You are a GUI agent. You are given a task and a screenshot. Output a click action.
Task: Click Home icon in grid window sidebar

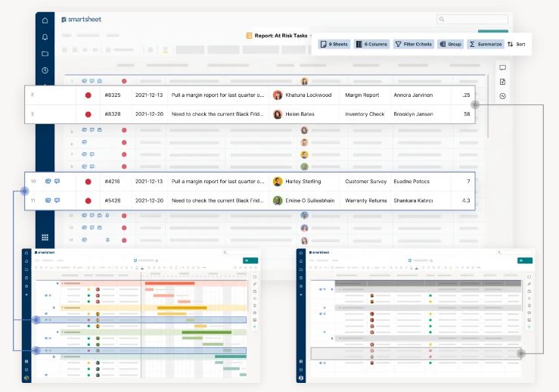coord(301,253)
